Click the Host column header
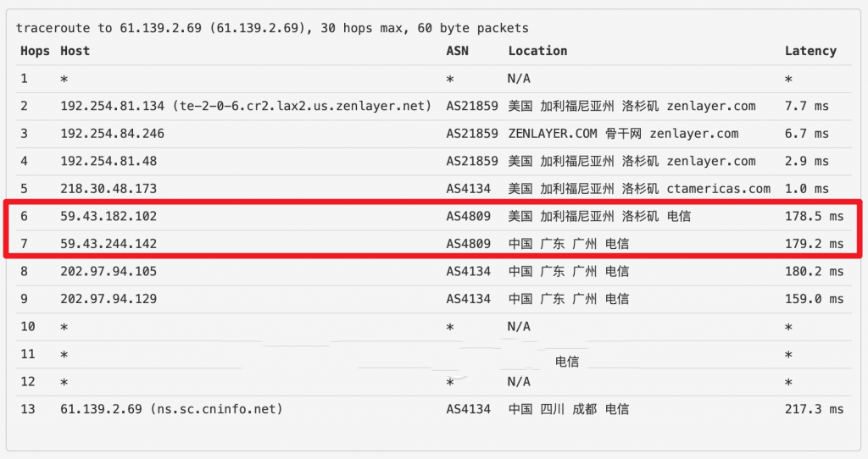The height and width of the screenshot is (459, 868). tap(75, 51)
